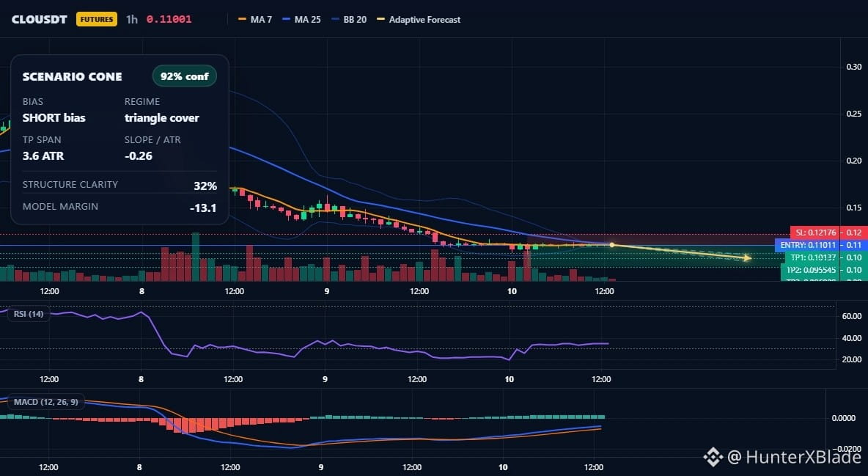The width and height of the screenshot is (868, 476).
Task: Select the TP1: 0.10137 price label
Action: pyautogui.click(x=812, y=257)
